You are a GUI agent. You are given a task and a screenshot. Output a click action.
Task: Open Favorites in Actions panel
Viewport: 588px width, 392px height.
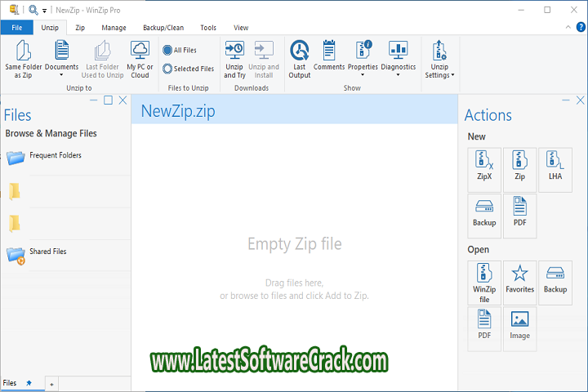pyautogui.click(x=519, y=278)
